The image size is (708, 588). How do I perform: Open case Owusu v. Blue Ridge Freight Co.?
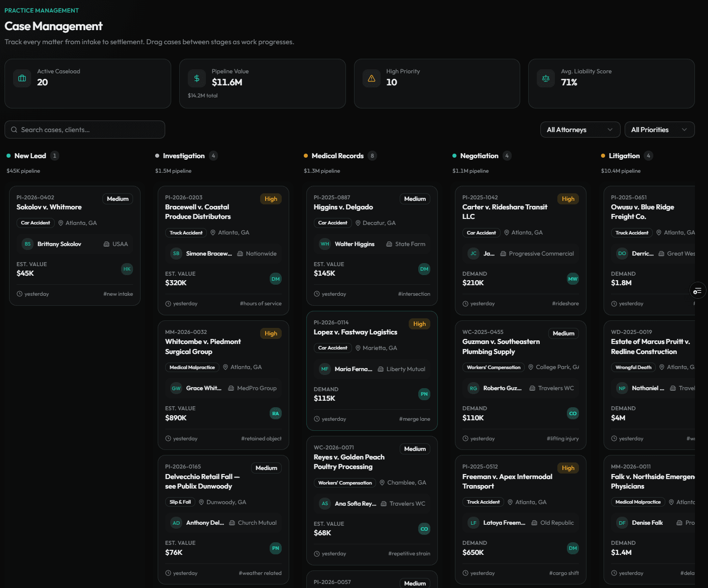point(642,212)
